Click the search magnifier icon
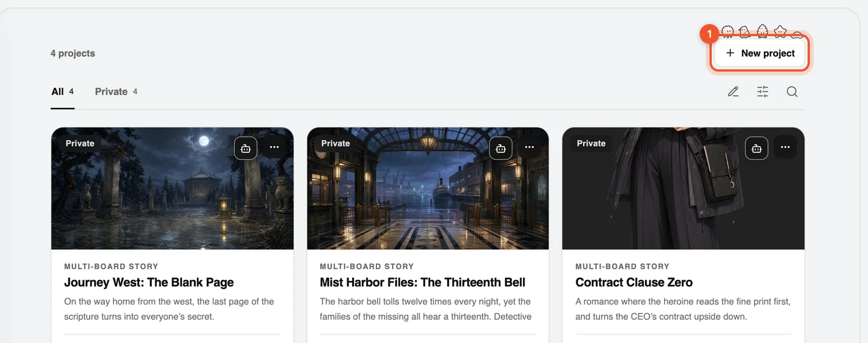The width and height of the screenshot is (868, 343). [792, 92]
